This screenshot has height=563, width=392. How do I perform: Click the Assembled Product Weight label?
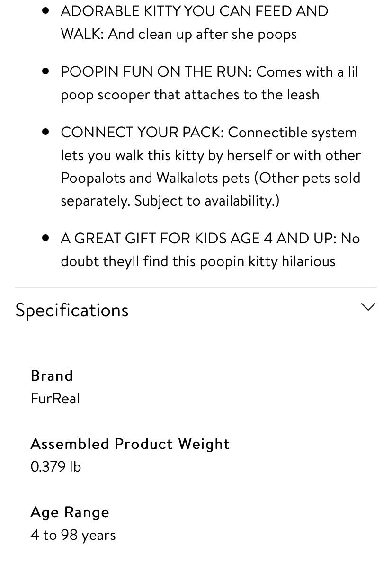[x=130, y=444]
